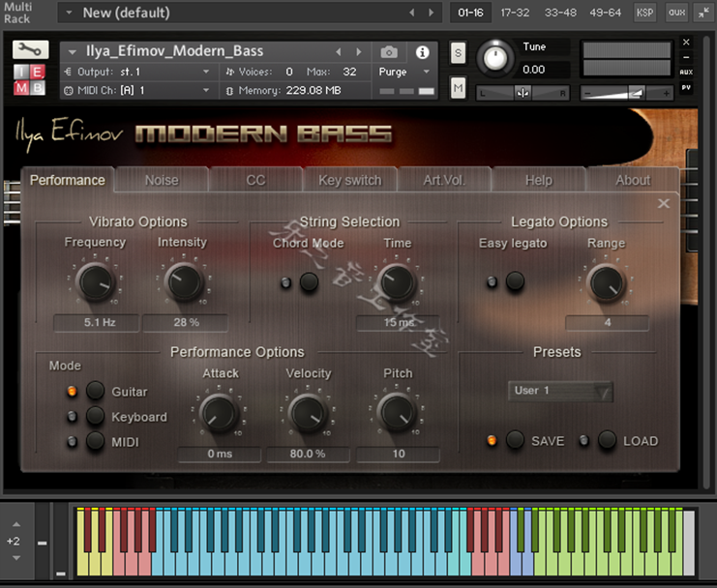This screenshot has width=717, height=588.
Task: Minimize instrument header with minus icon
Action: point(686,57)
